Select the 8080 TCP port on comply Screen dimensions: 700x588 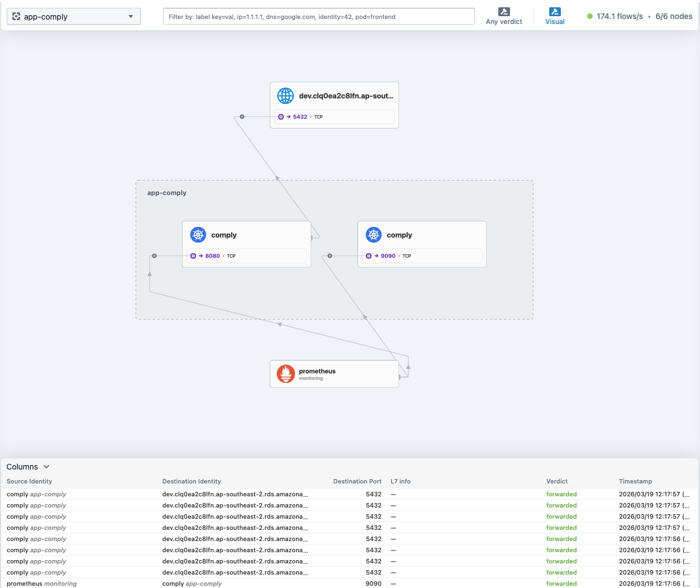pos(212,256)
